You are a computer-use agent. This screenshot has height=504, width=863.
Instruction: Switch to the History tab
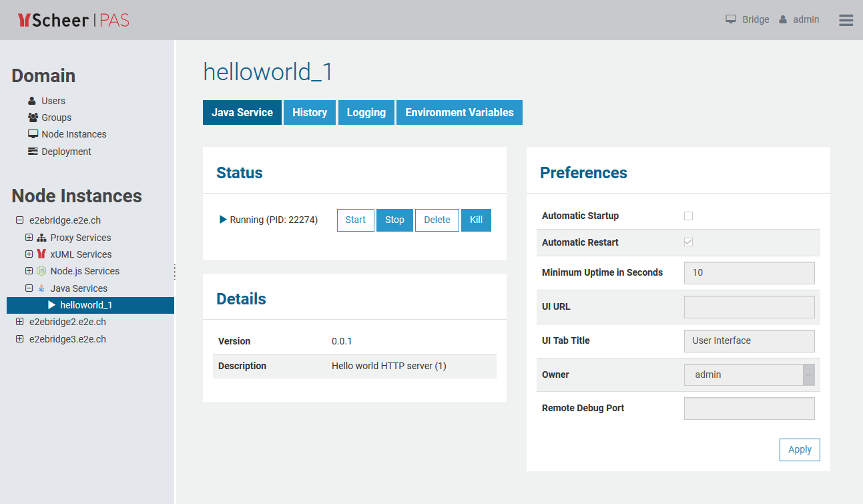[310, 112]
